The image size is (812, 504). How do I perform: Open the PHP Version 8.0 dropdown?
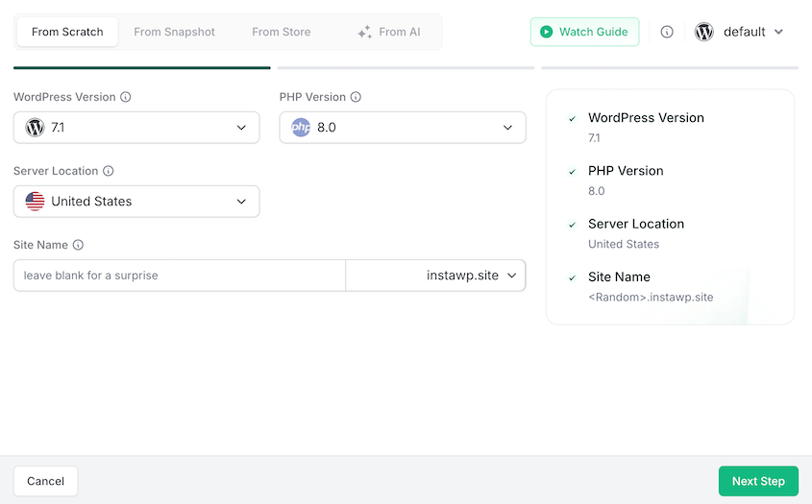point(403,128)
